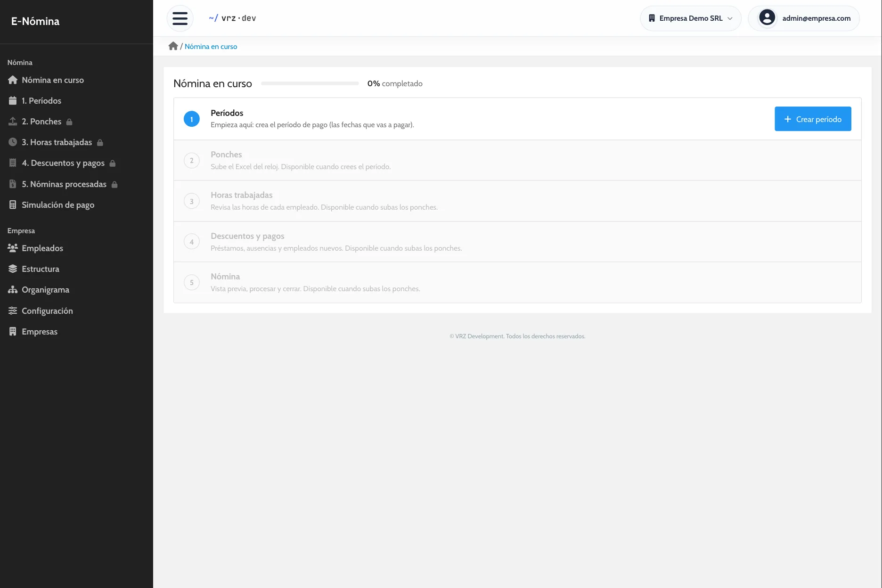Click the Descuentos y pagos step title
This screenshot has height=588, width=882.
click(x=247, y=236)
